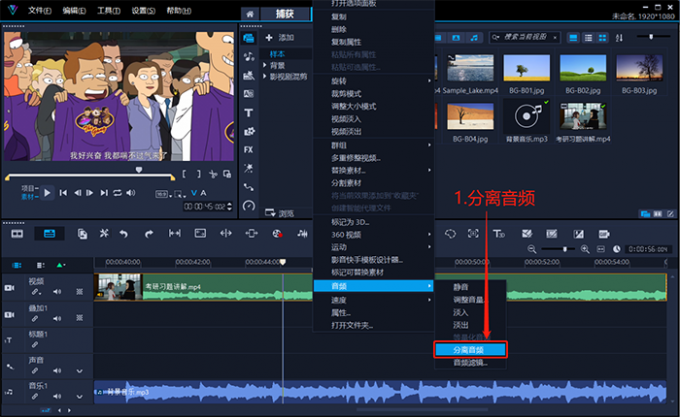
Task: Click the Redo arrow in timeline toolbar
Action: [148, 233]
